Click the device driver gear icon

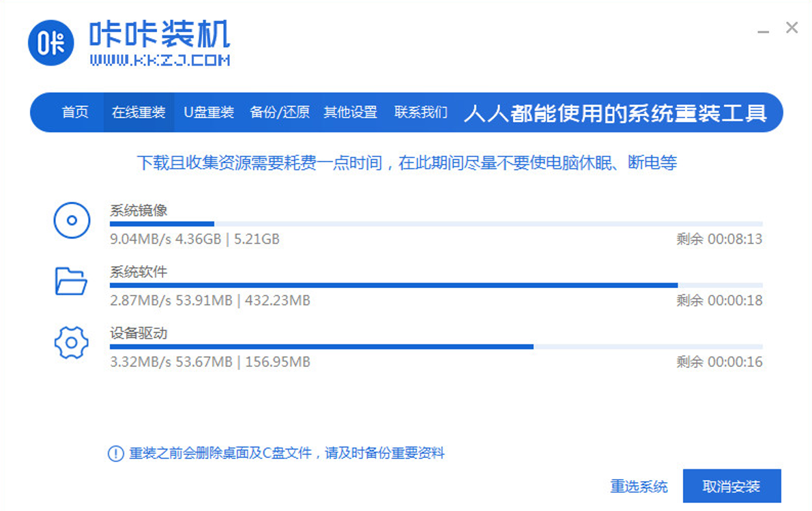(x=71, y=342)
